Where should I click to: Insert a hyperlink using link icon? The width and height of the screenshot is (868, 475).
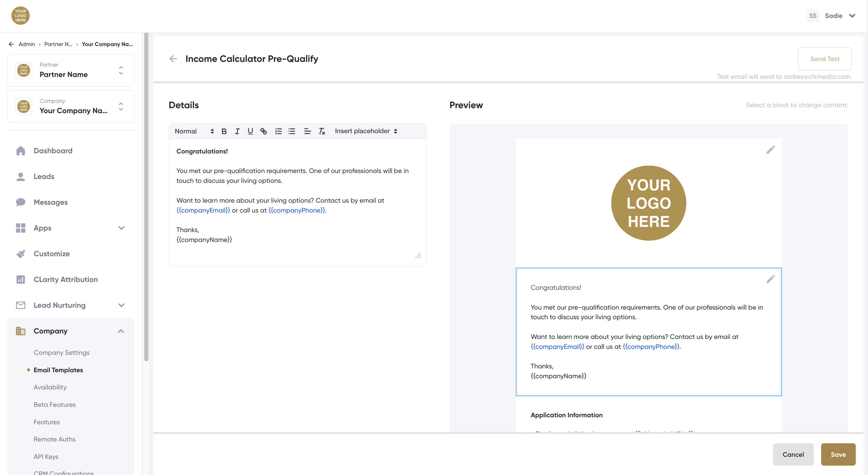(263, 131)
